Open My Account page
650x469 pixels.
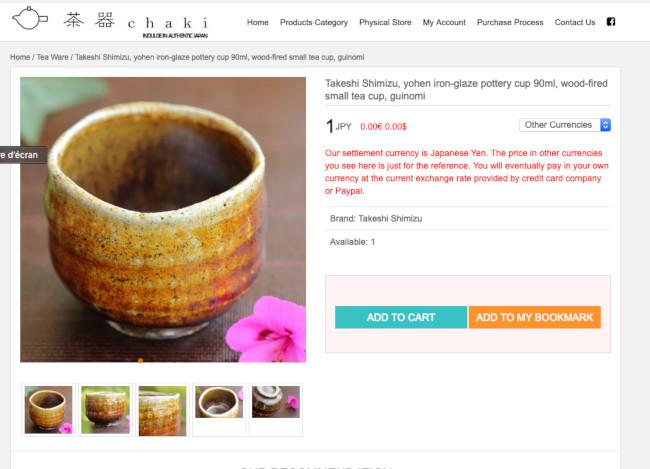tap(444, 22)
